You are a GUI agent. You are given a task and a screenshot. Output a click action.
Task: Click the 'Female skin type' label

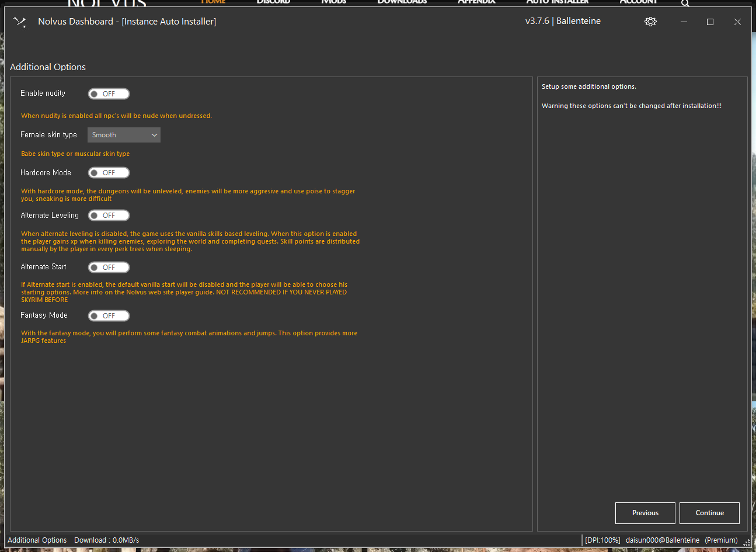pos(48,135)
